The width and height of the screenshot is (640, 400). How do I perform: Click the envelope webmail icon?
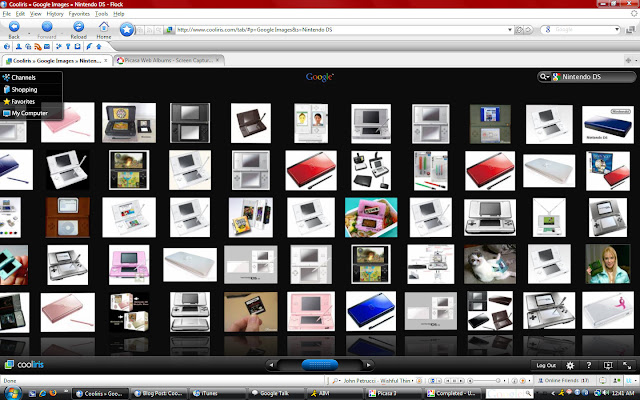point(47,47)
